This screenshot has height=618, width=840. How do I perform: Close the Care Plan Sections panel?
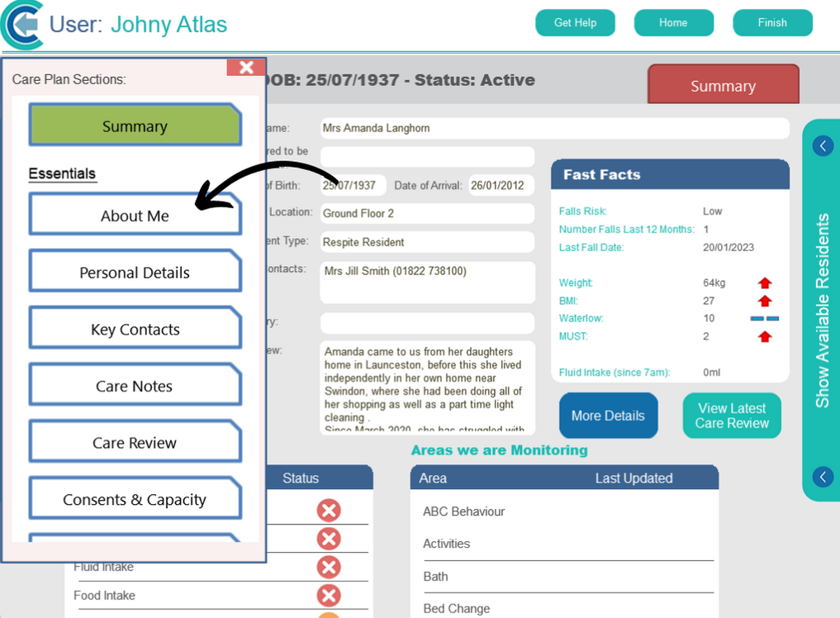pos(245,68)
